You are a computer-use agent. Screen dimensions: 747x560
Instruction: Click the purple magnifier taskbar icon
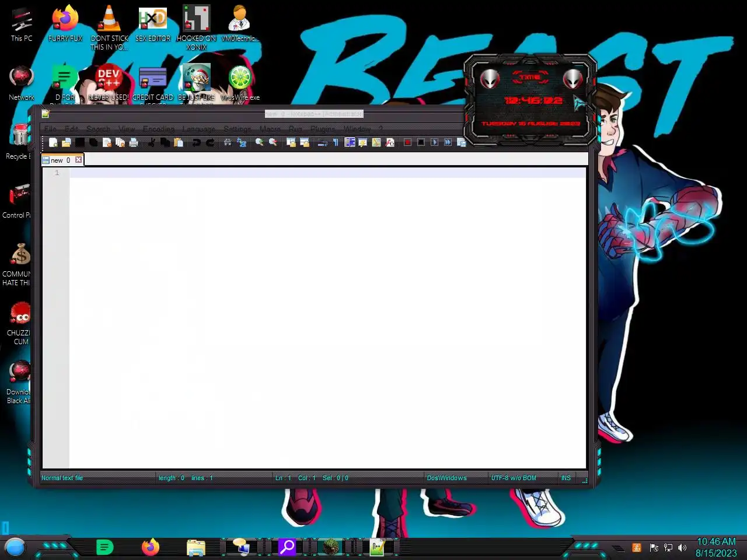tap(287, 547)
